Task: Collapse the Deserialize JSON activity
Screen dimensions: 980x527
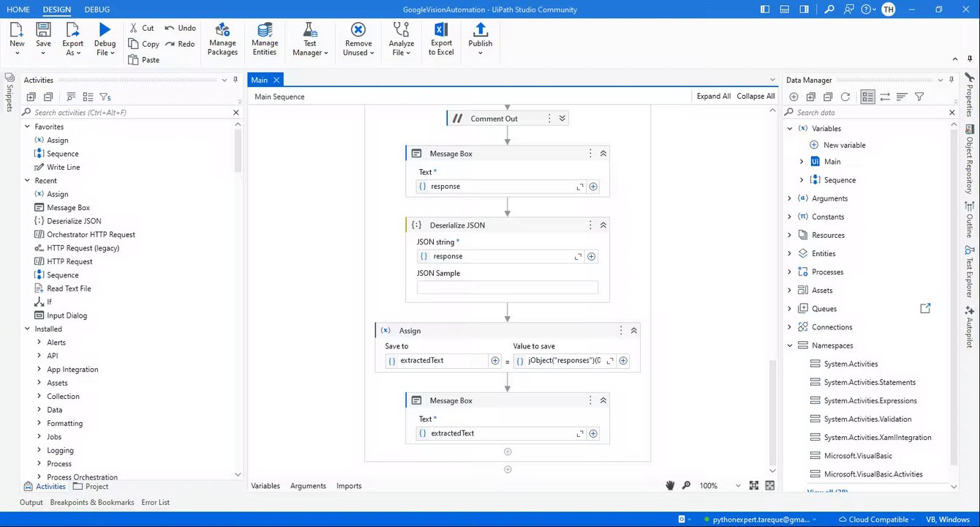Action: click(603, 225)
